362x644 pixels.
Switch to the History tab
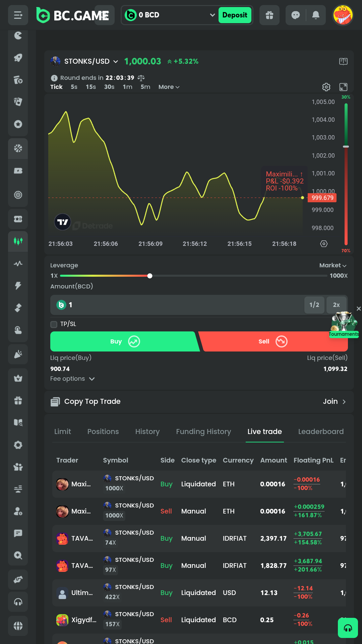click(147, 432)
